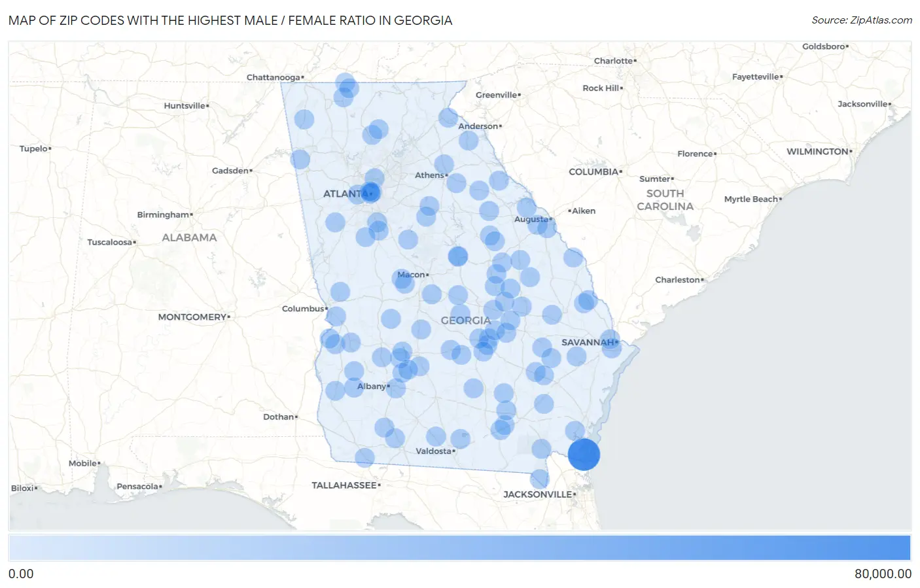The width and height of the screenshot is (920, 588).
Task: Click the 0.00 legend minimum value
Action: (x=21, y=574)
